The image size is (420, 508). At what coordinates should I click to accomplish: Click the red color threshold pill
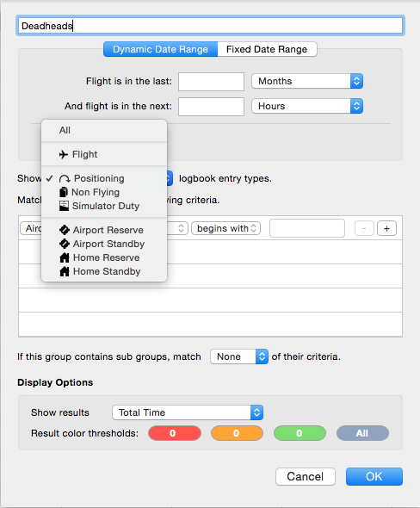tap(175, 433)
